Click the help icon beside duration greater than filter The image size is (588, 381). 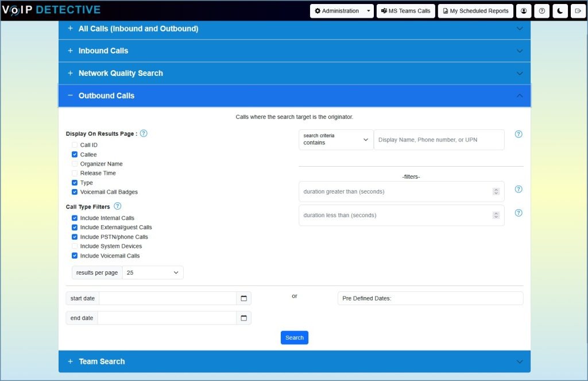coord(519,188)
